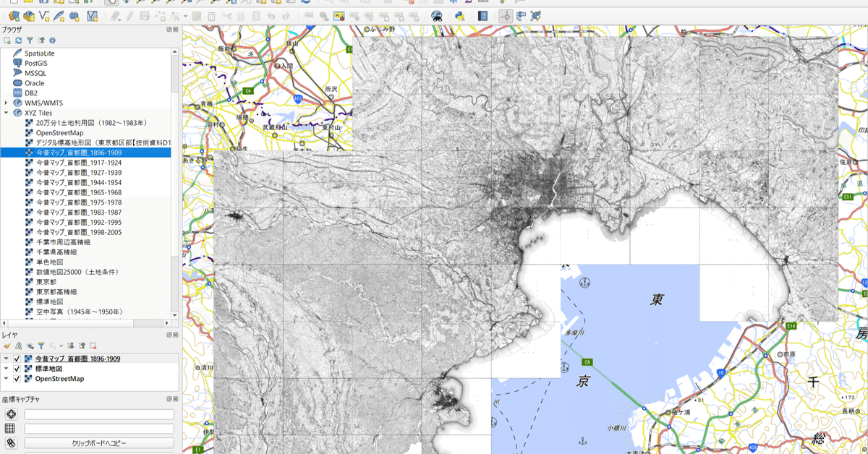Open the Data Source Manager icon
868x454 pixels.
click(x=14, y=16)
